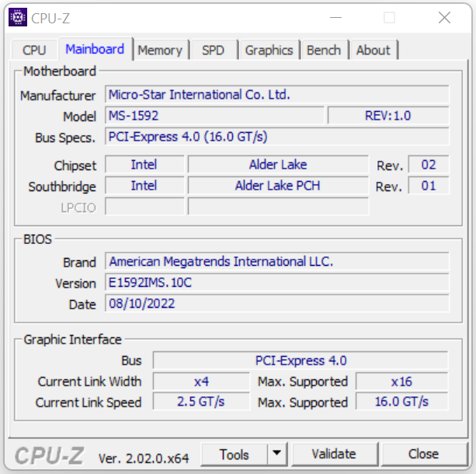Open the Graphics tab
Image resolution: width=476 pixels, height=474 pixels.
(x=269, y=50)
